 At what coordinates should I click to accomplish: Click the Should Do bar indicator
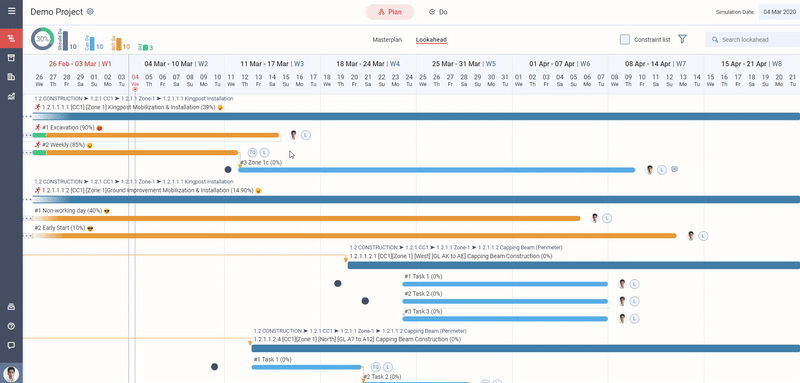[65, 41]
